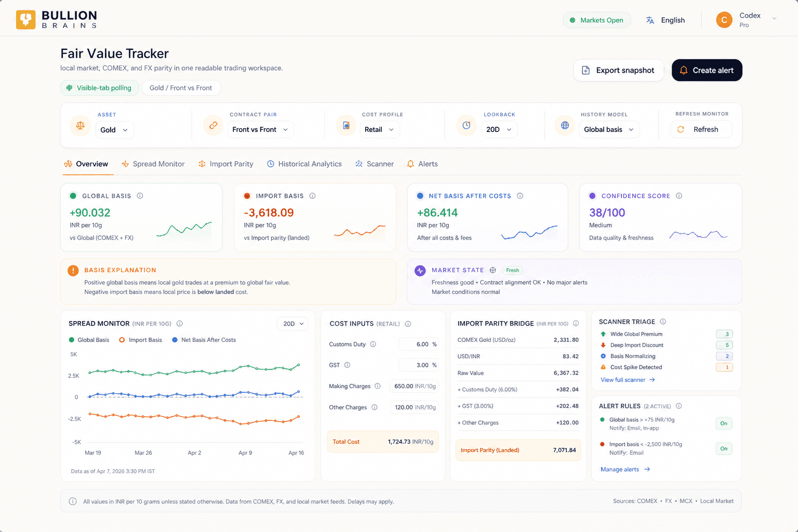The height and width of the screenshot is (532, 798).
Task: Click the Making Charges value field
Action: [414, 386]
